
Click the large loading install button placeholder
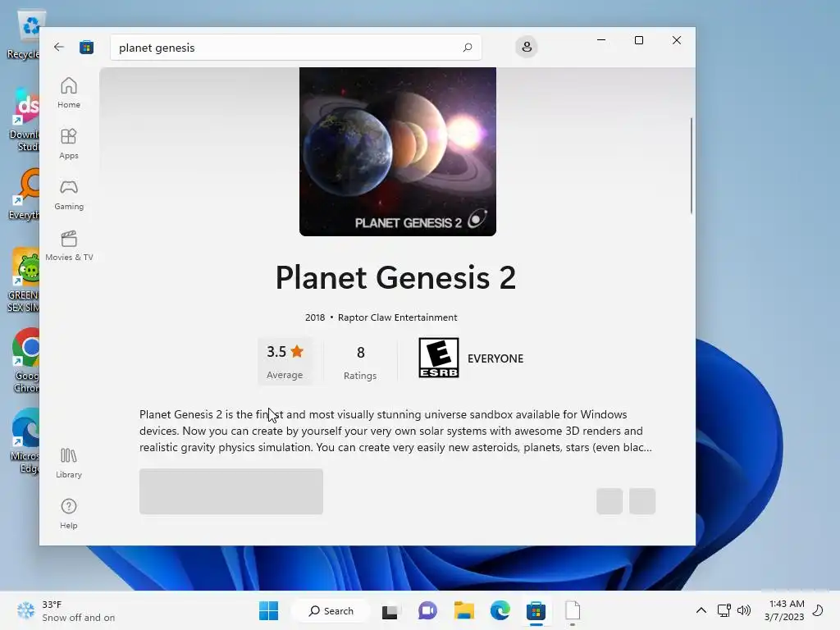tap(231, 491)
